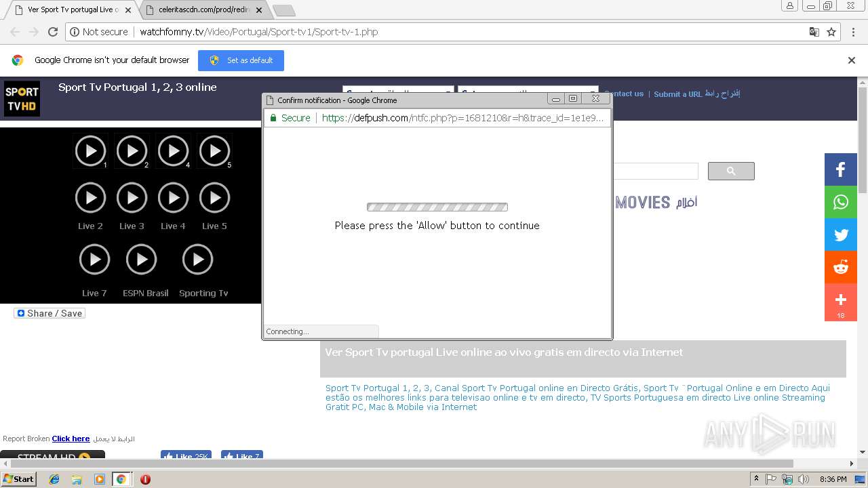Click the main window address bar URL
Viewport: 868px width, 488px height.
pyautogui.click(x=259, y=32)
